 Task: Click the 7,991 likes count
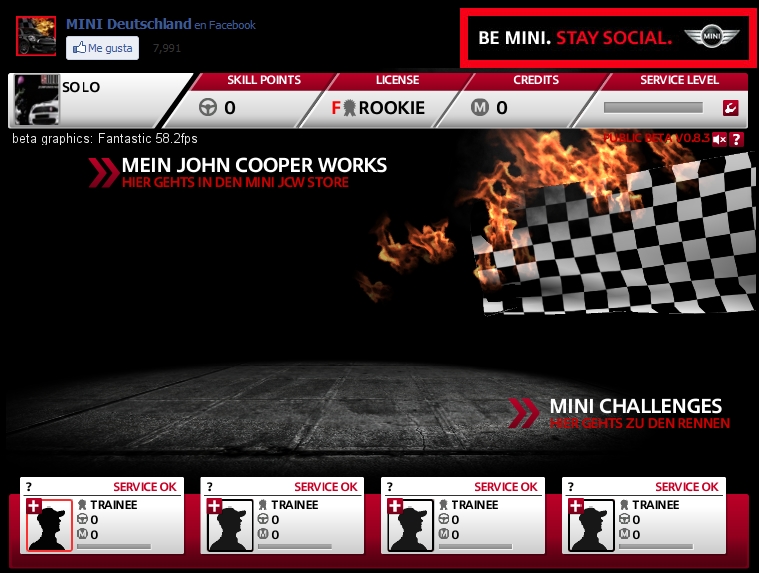click(x=167, y=48)
